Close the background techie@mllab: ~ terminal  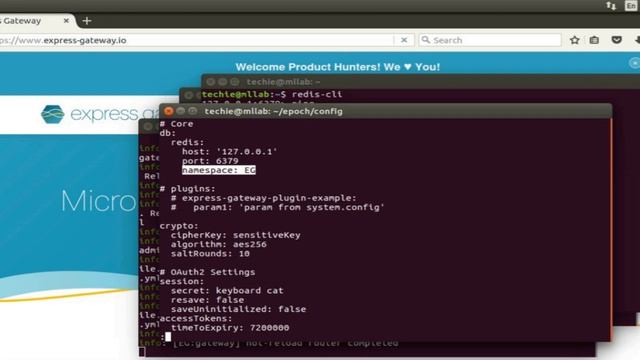[x=210, y=82]
